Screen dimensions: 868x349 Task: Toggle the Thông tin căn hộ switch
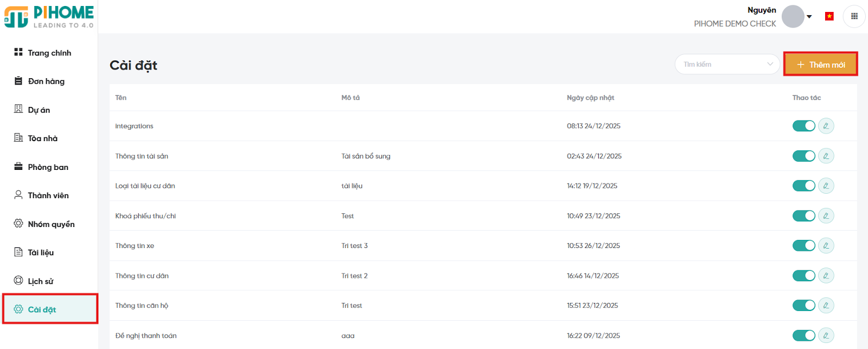pyautogui.click(x=803, y=306)
